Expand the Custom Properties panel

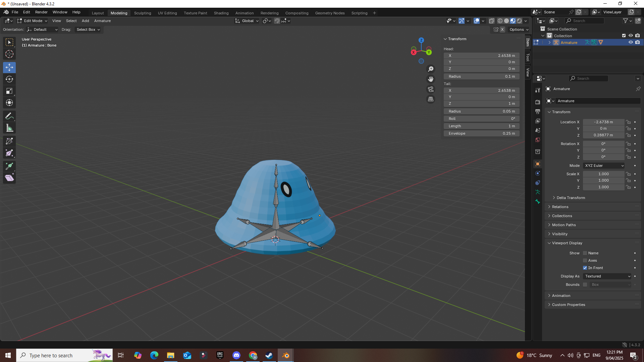point(568,305)
